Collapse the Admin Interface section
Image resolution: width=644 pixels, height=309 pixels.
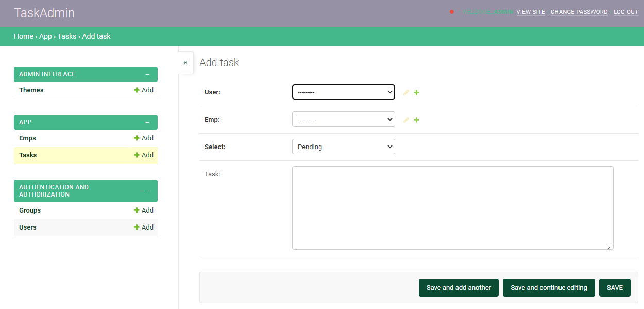tap(147, 74)
